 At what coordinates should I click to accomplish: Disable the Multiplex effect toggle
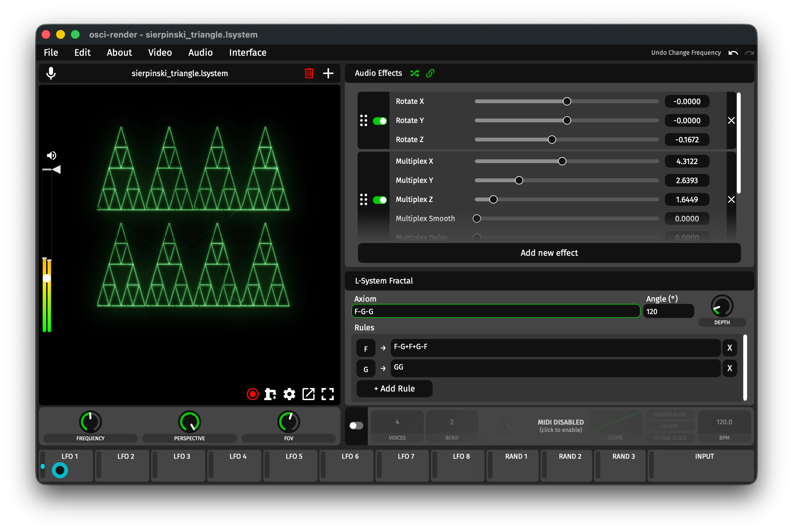[380, 200]
